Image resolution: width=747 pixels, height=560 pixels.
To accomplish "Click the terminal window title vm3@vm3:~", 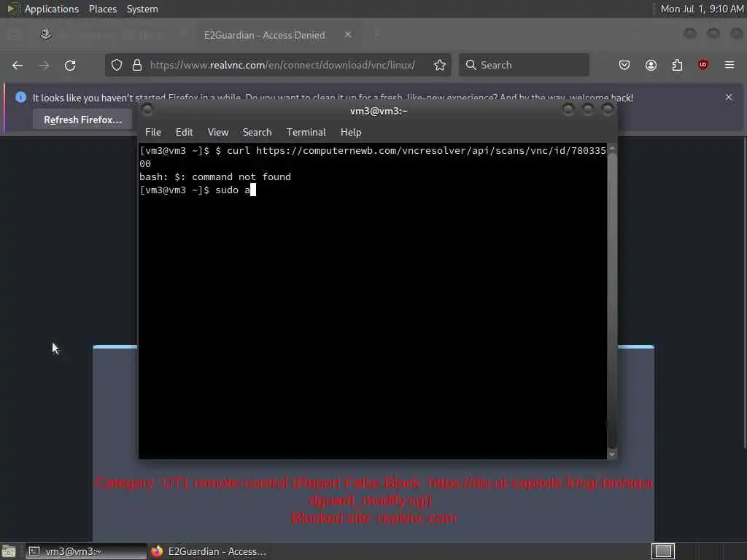I will (x=379, y=111).
